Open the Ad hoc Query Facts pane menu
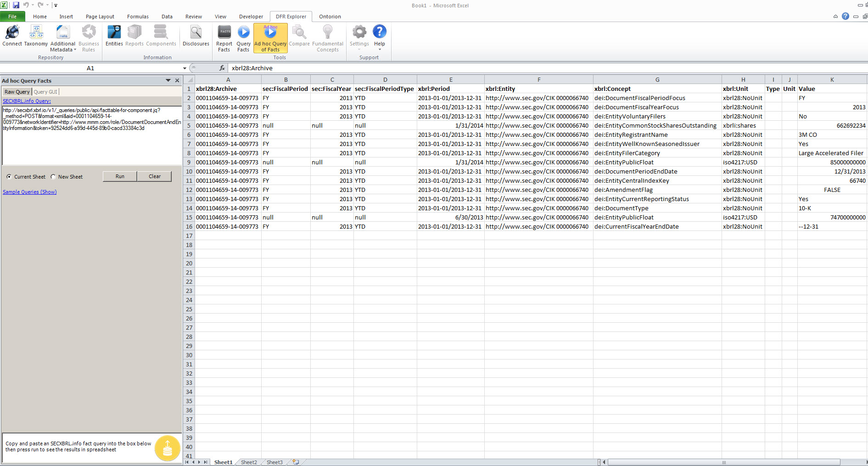This screenshot has width=868, height=466. [168, 80]
